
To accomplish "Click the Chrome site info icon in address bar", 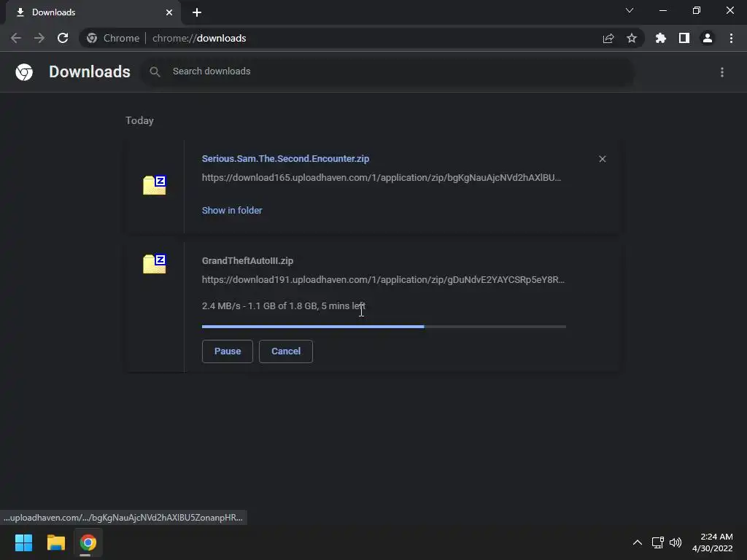I will [92, 38].
